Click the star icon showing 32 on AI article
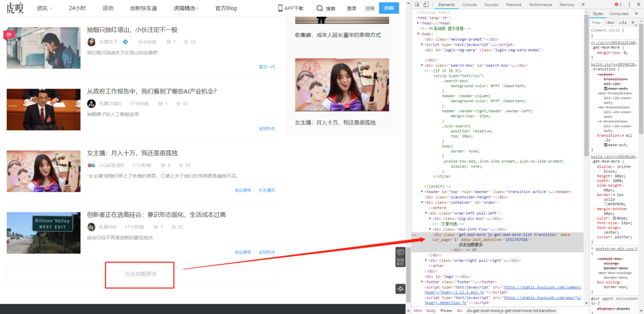The image size is (644, 314). [178, 104]
